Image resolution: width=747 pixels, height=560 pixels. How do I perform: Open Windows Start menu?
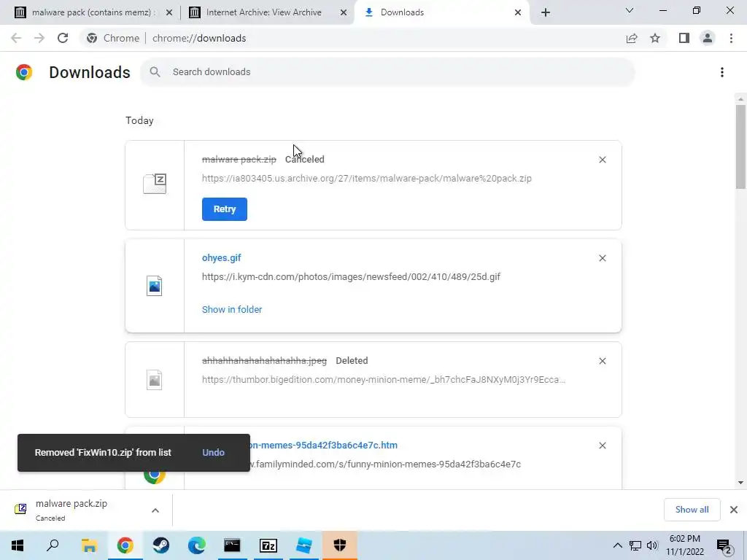18,545
